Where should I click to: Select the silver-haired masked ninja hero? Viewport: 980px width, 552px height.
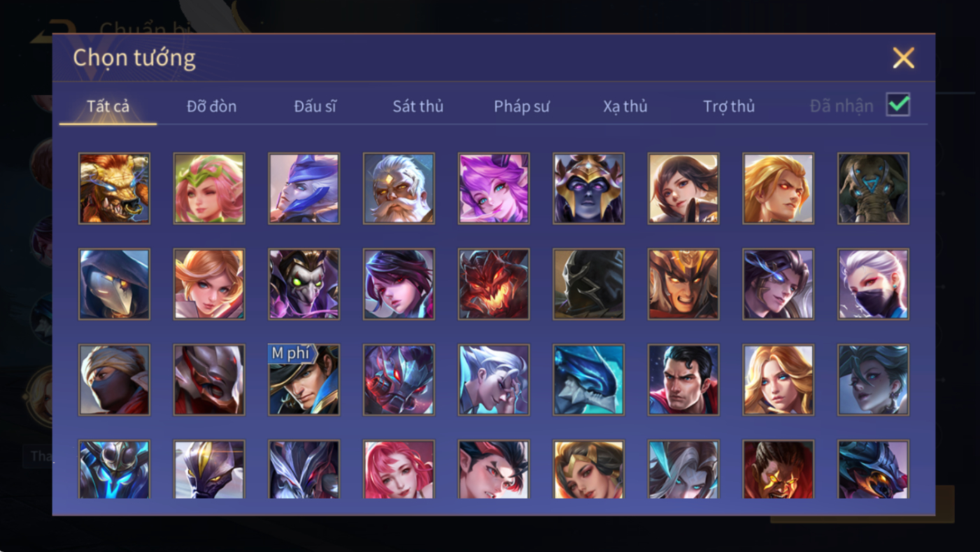pos(873,284)
